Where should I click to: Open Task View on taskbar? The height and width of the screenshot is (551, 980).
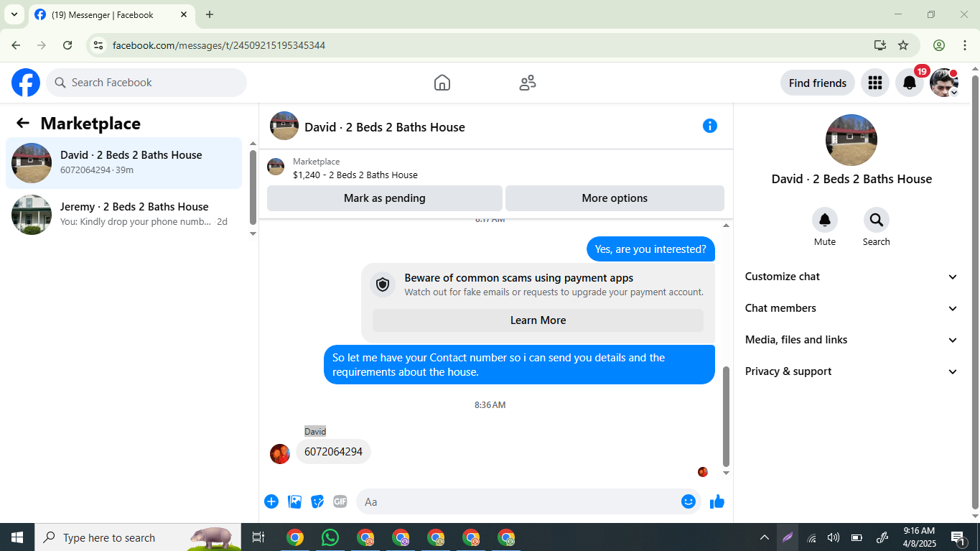pos(258,537)
